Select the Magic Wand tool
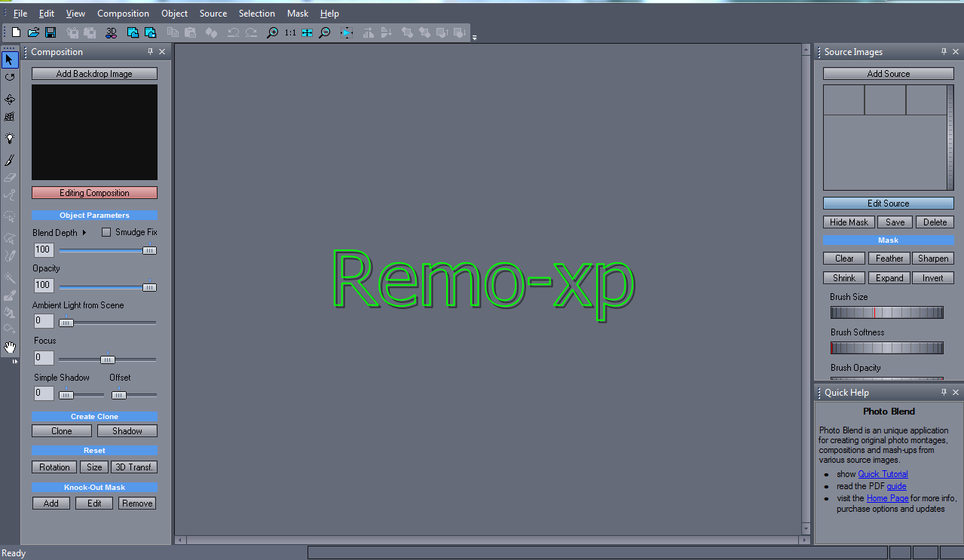This screenshot has height=560, width=964. tap(10, 277)
